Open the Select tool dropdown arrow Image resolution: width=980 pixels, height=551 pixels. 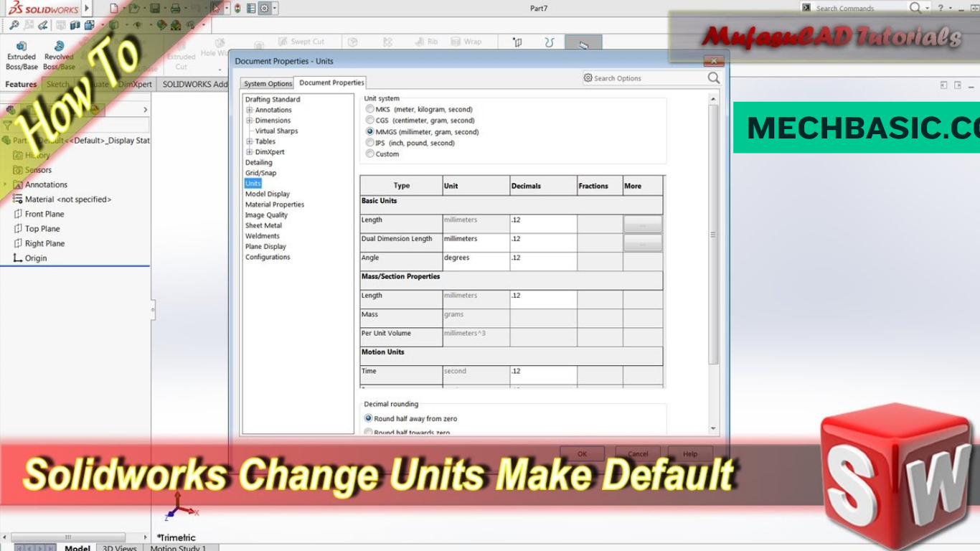(x=227, y=9)
